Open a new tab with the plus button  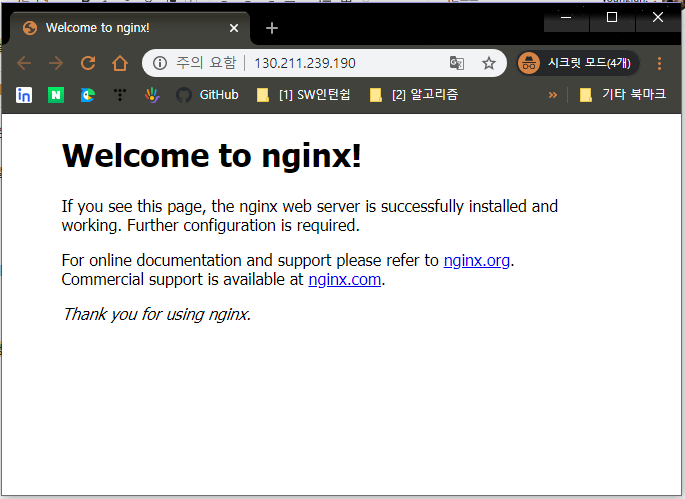tap(272, 28)
